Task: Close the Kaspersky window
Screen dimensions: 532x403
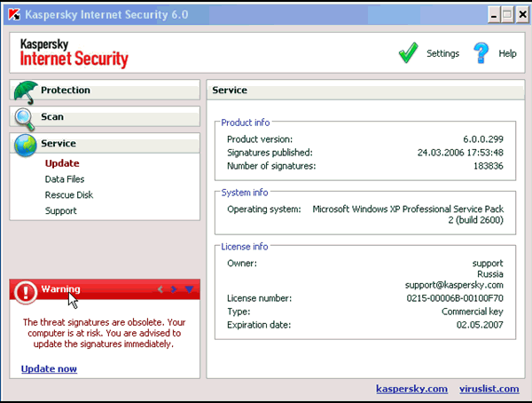Action: pyautogui.click(x=522, y=15)
